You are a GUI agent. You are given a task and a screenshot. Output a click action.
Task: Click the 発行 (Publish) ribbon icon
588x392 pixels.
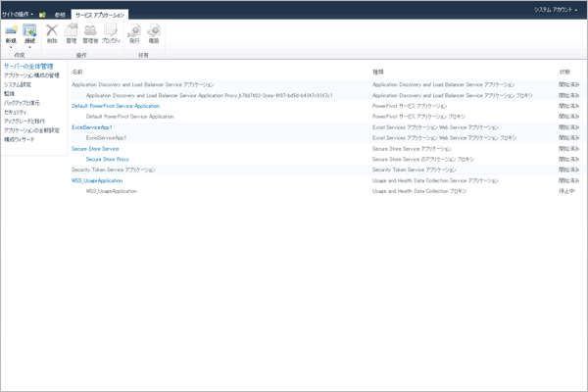134,31
